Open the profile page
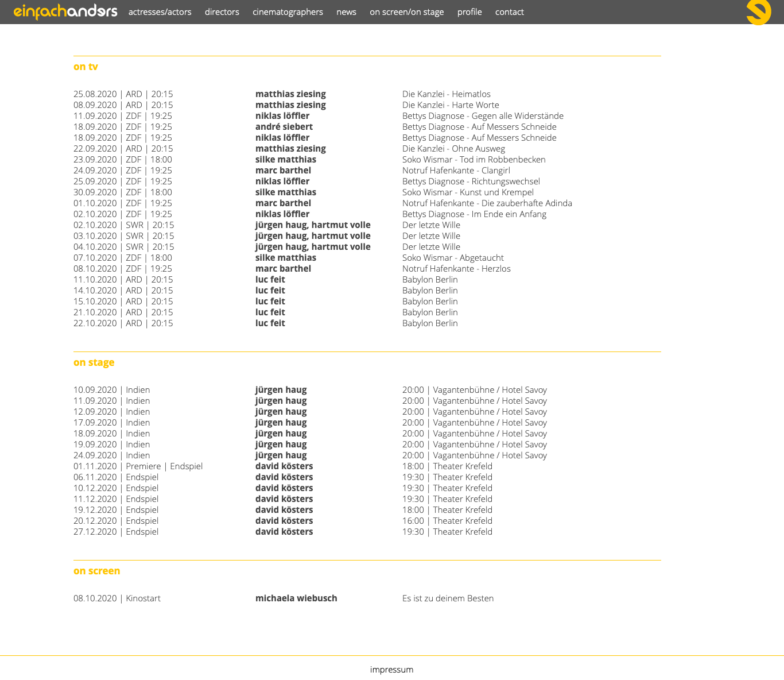The width and height of the screenshot is (784, 680). 469,12
